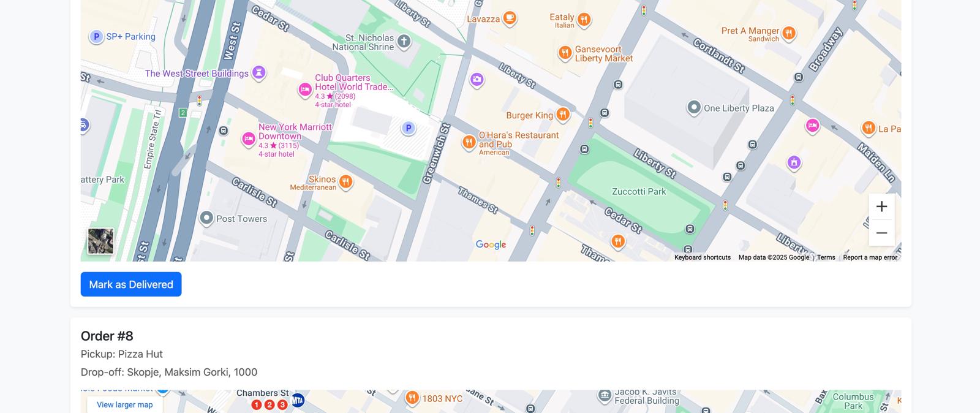
Task: Click O'Hara's Restaurant and Pub pin
Action: point(469,142)
